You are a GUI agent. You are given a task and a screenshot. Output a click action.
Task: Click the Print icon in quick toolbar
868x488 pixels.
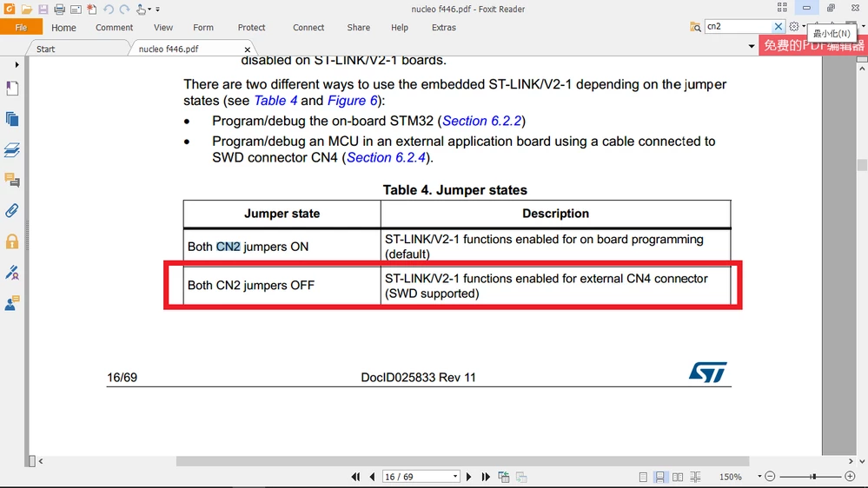pos(59,10)
